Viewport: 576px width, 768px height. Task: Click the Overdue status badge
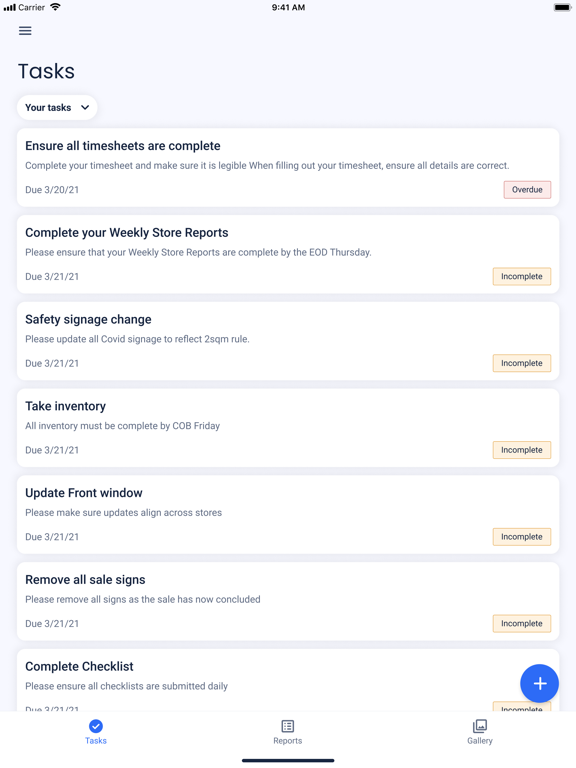point(527,190)
